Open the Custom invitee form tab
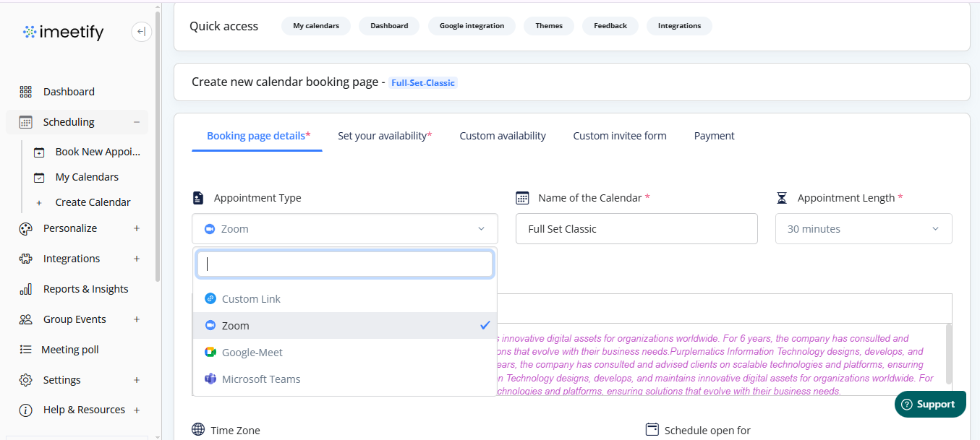Image resolution: width=980 pixels, height=440 pixels. pos(620,136)
